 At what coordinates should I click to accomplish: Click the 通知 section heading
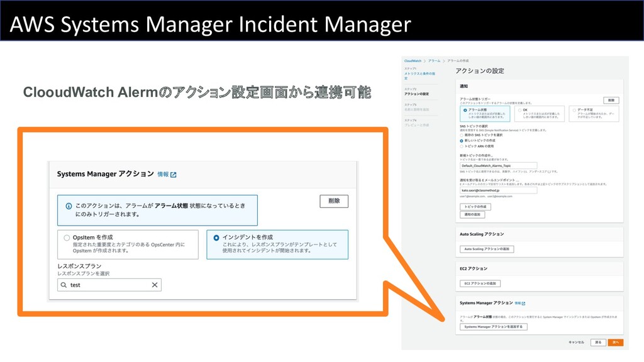464,86
